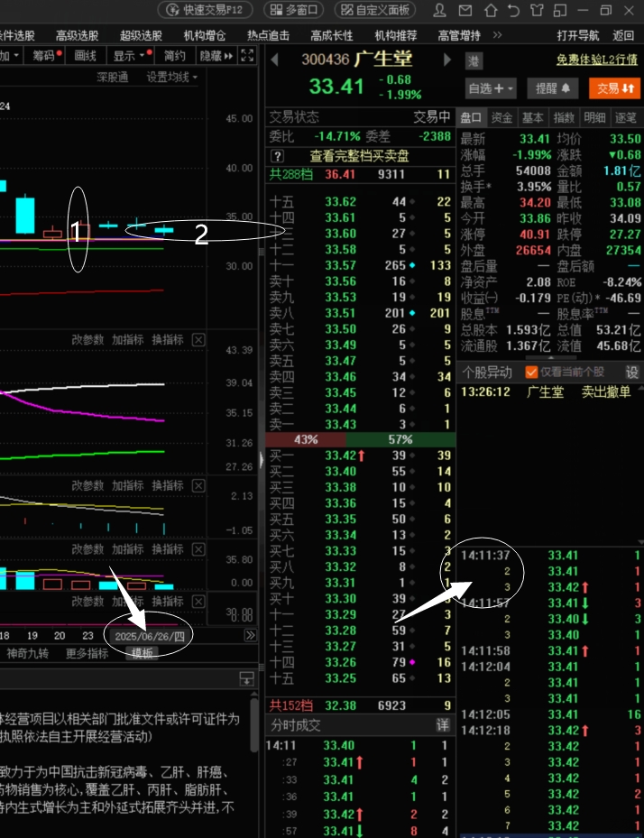The height and width of the screenshot is (838, 644).
Task: Open 自定义面板 custom panel
Action: [375, 10]
